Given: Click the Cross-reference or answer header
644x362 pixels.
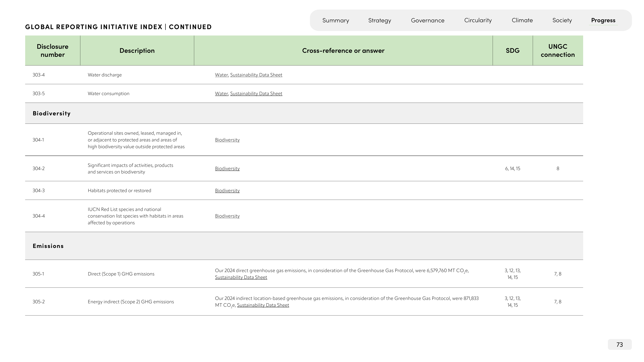Looking at the screenshot, I should pos(343,51).
